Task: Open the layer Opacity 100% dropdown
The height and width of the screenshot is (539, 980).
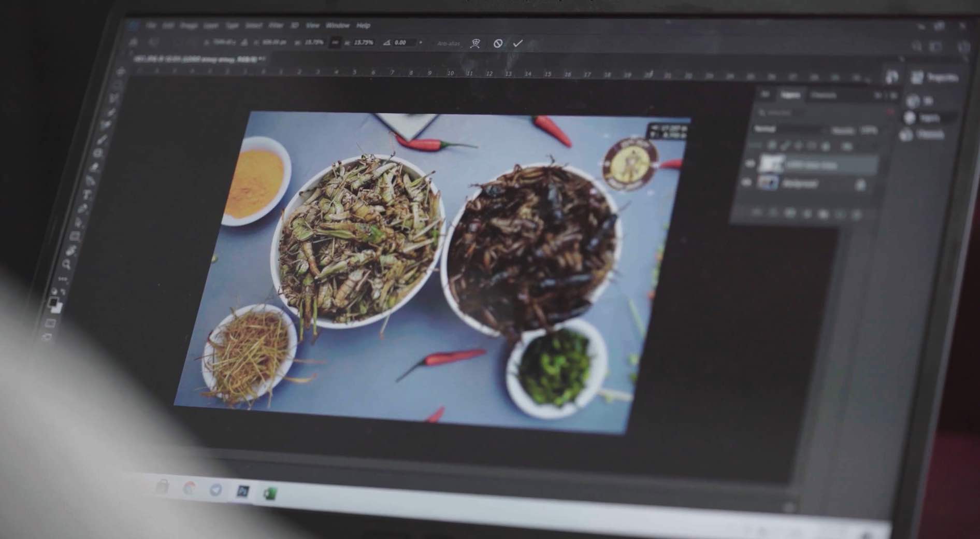Action: coord(869,131)
